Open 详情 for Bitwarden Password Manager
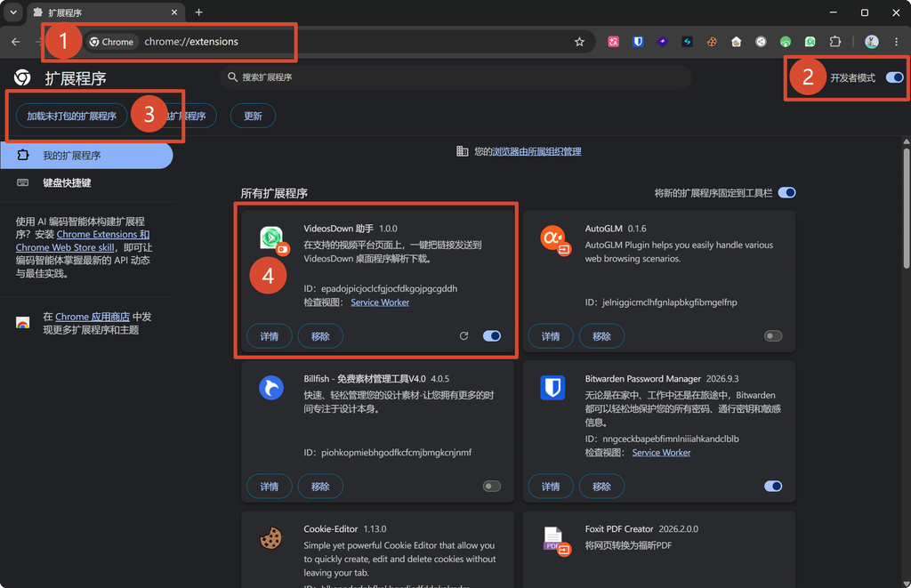Image resolution: width=911 pixels, height=588 pixels. click(550, 487)
